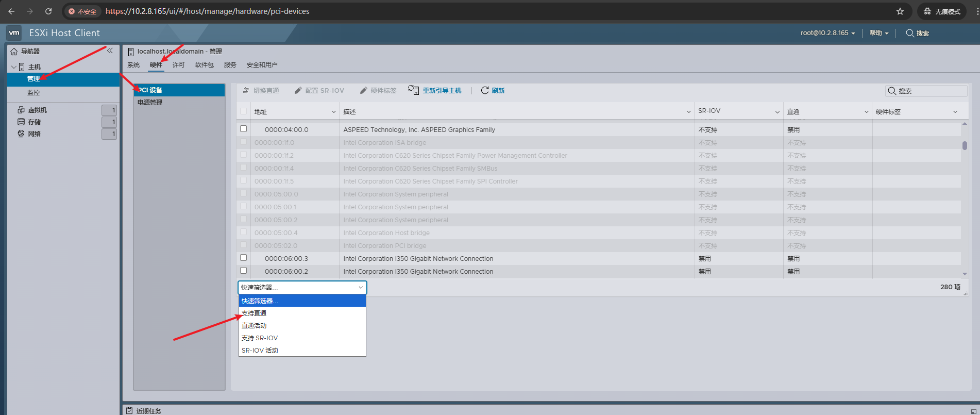This screenshot has height=415, width=980.
Task: Check the box for device 0000:06:00.2
Action: [x=244, y=271]
